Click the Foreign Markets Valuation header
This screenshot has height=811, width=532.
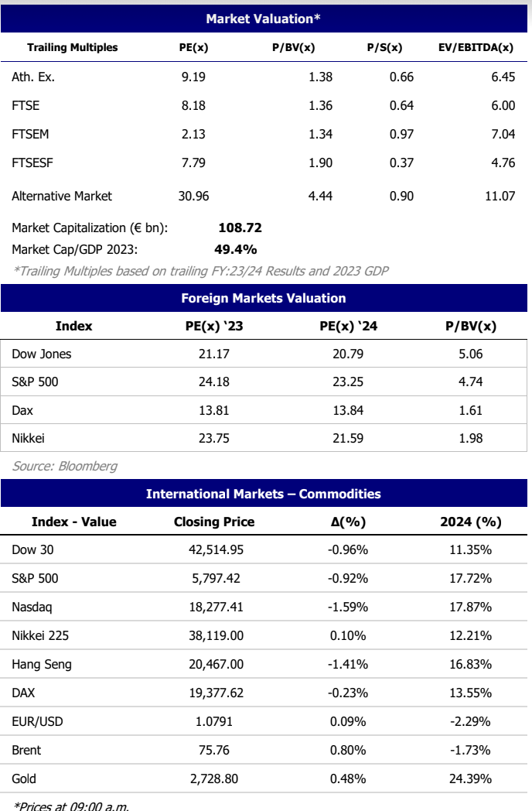tap(264, 298)
